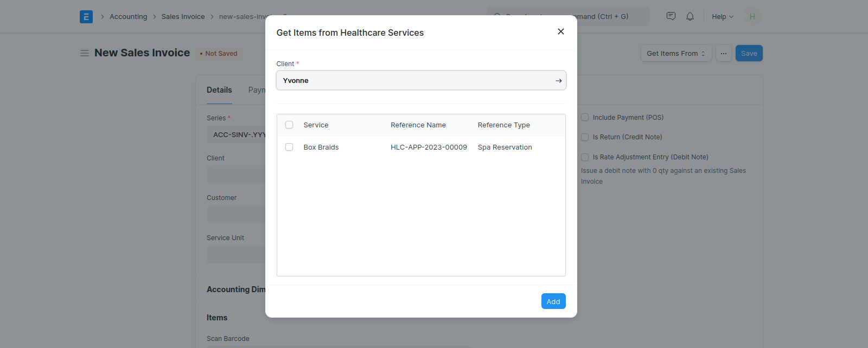Save the new sales invoice
The image size is (868, 348).
tap(749, 53)
